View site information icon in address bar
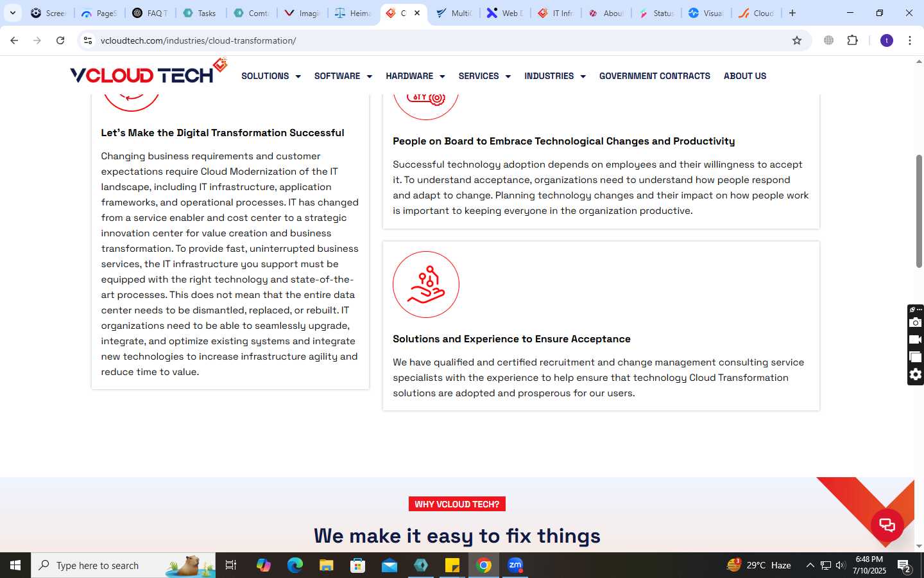924x578 pixels. pos(88,40)
